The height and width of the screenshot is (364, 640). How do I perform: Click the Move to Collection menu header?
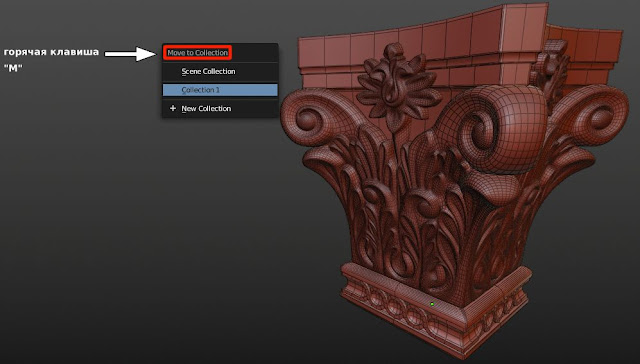click(198, 53)
